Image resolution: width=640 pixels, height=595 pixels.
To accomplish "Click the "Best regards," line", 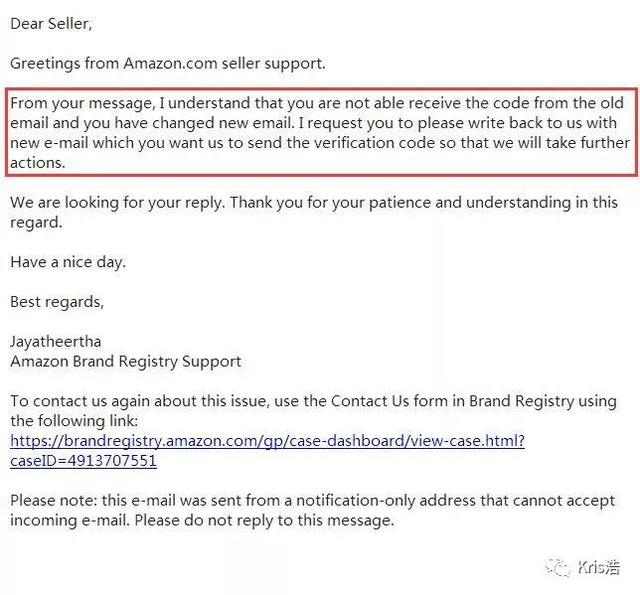I will (x=57, y=302).
